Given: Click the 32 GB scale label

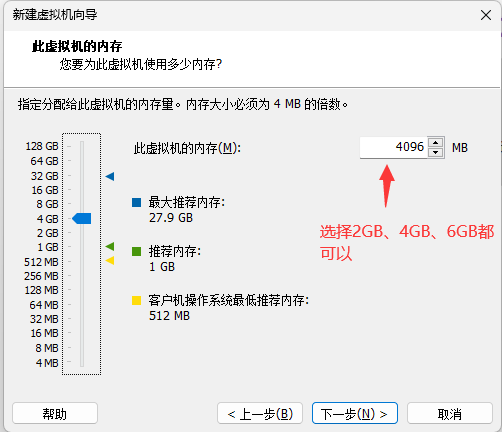Looking at the screenshot, I should (x=45, y=176).
